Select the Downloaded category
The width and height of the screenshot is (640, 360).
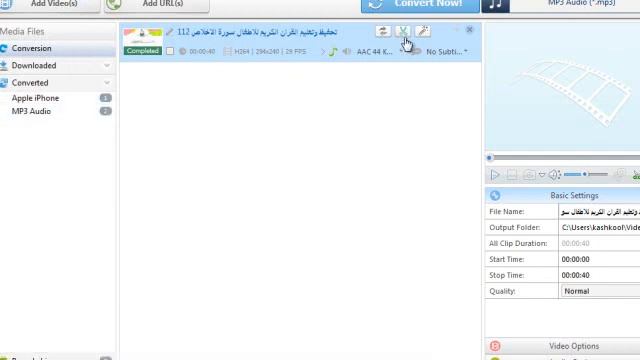(x=34, y=65)
